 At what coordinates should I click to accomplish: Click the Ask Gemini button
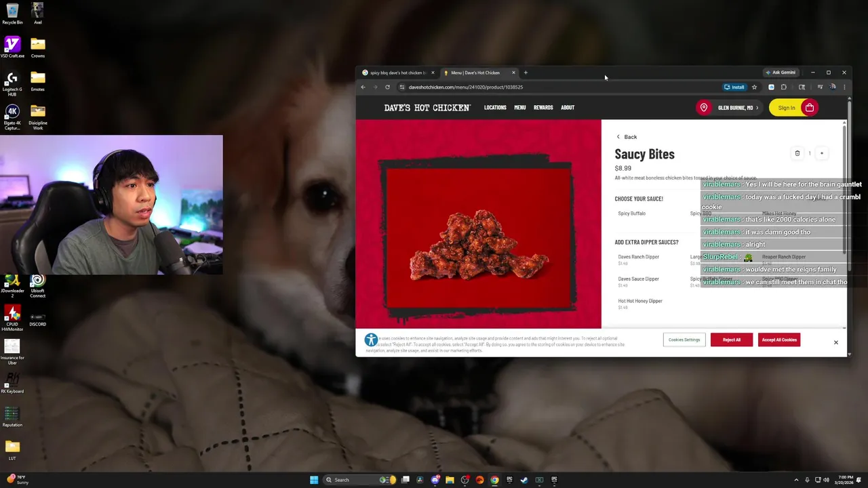(x=781, y=73)
